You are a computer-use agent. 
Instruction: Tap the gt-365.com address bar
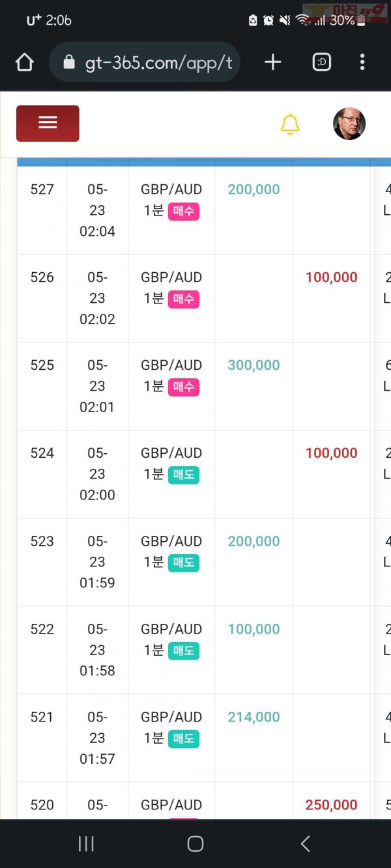[x=145, y=62]
